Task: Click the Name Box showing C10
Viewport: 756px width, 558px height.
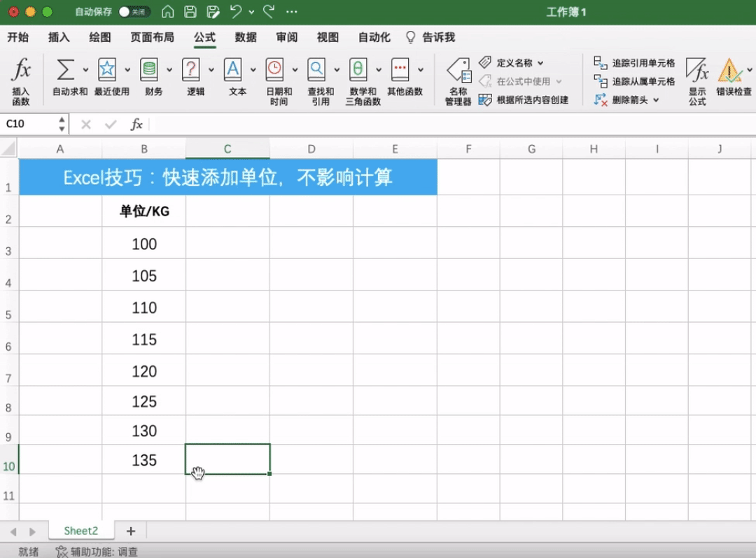Action: tap(30, 124)
